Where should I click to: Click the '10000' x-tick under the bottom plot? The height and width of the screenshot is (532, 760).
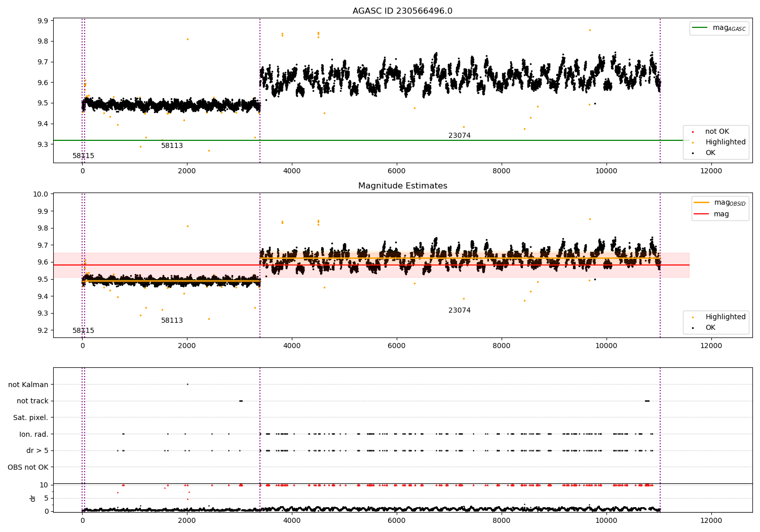coord(606,521)
